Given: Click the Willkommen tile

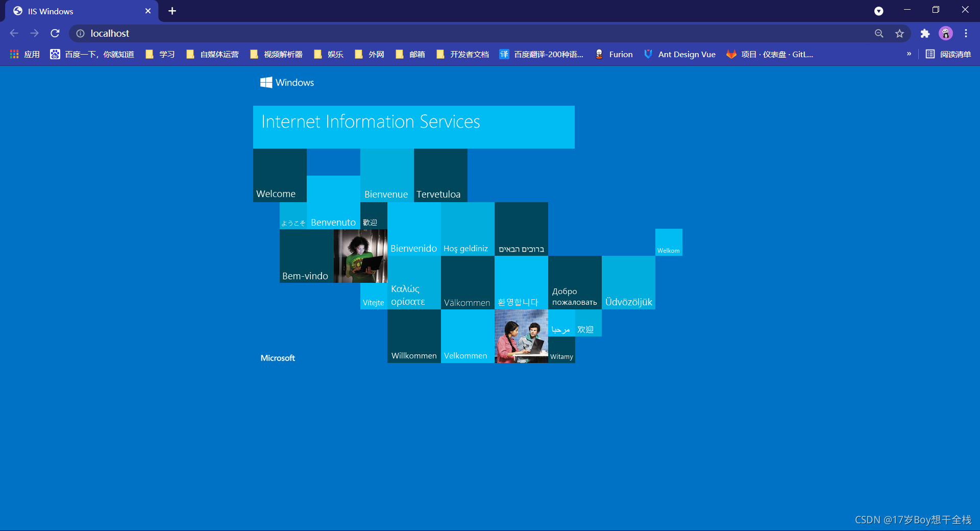Looking at the screenshot, I should point(414,336).
